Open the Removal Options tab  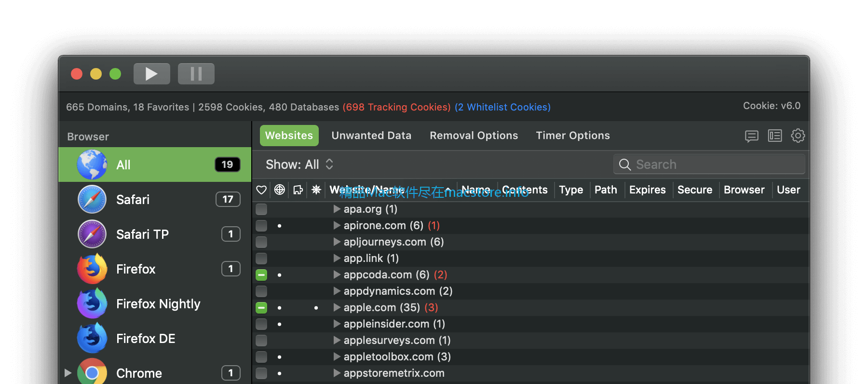(474, 136)
